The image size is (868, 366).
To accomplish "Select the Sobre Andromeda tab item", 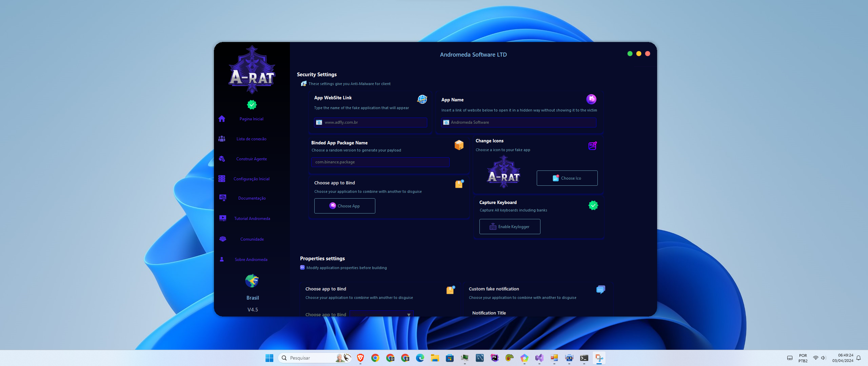I will click(251, 259).
